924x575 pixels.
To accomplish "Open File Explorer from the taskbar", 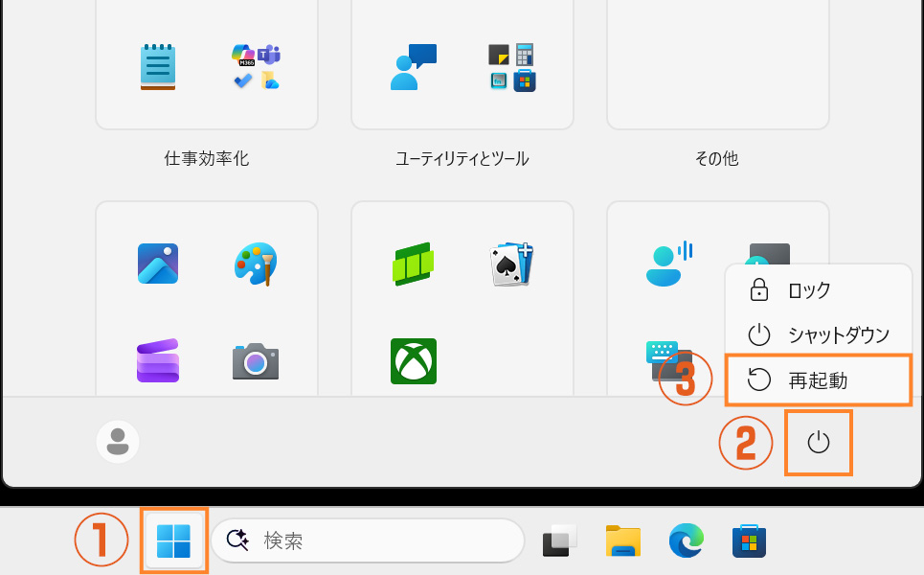I will tap(623, 540).
